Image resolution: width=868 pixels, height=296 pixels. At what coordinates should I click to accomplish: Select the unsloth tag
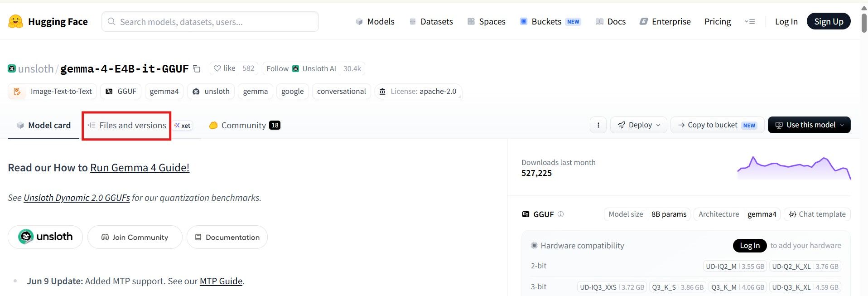click(211, 91)
